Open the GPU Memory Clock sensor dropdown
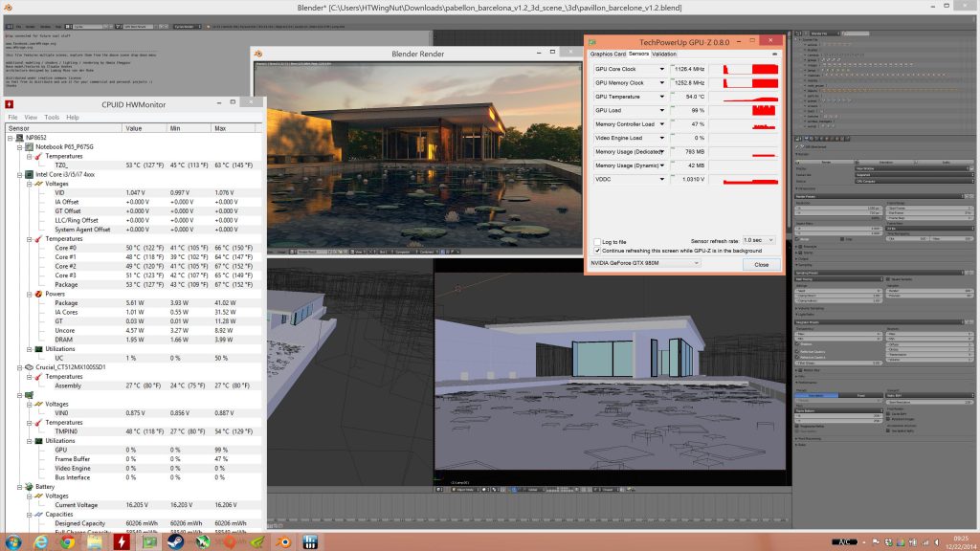 click(662, 83)
